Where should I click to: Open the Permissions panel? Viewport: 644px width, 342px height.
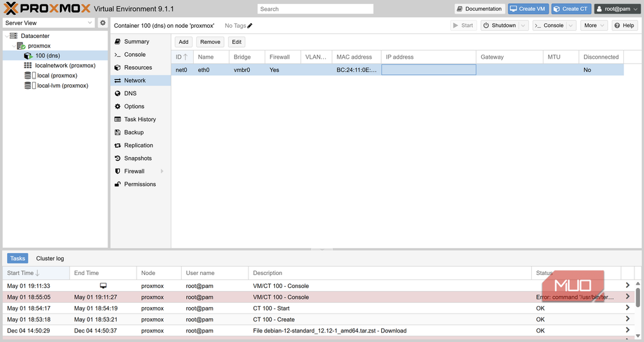coord(140,184)
